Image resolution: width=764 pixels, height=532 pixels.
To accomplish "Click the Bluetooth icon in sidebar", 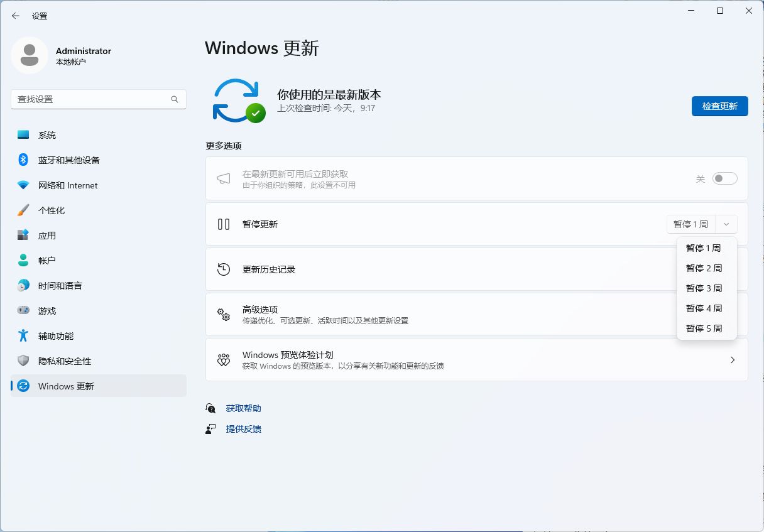I will click(23, 160).
